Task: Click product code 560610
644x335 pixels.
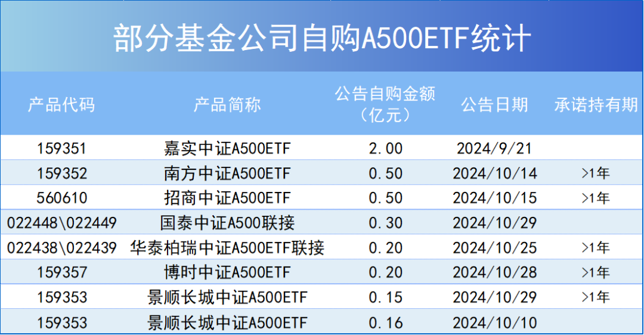Action: 61,198
